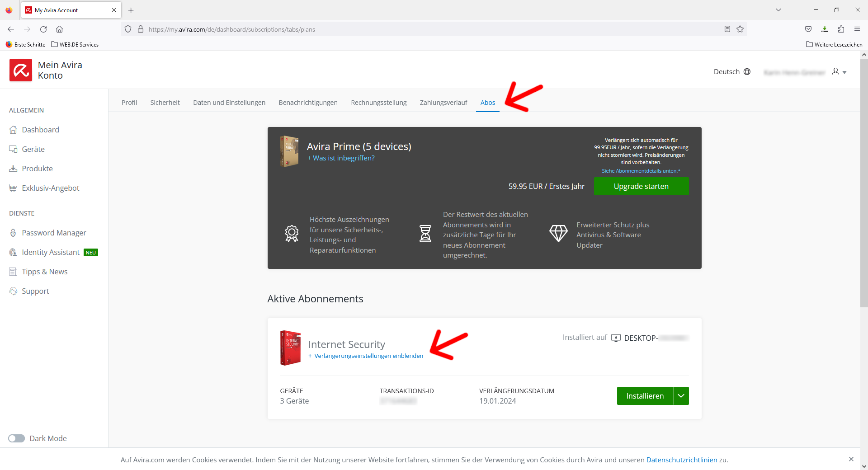Click the padlock site info icon
This screenshot has height=470, width=868.
pyautogui.click(x=141, y=29)
